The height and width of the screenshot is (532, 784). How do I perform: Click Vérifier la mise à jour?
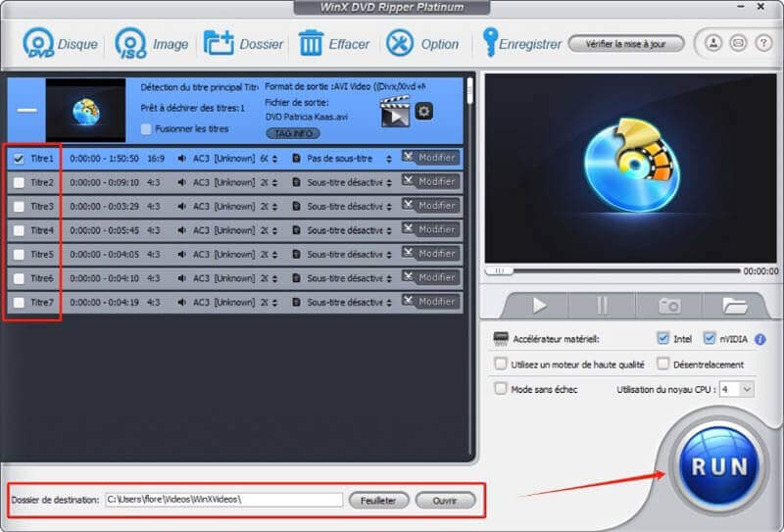[x=626, y=44]
